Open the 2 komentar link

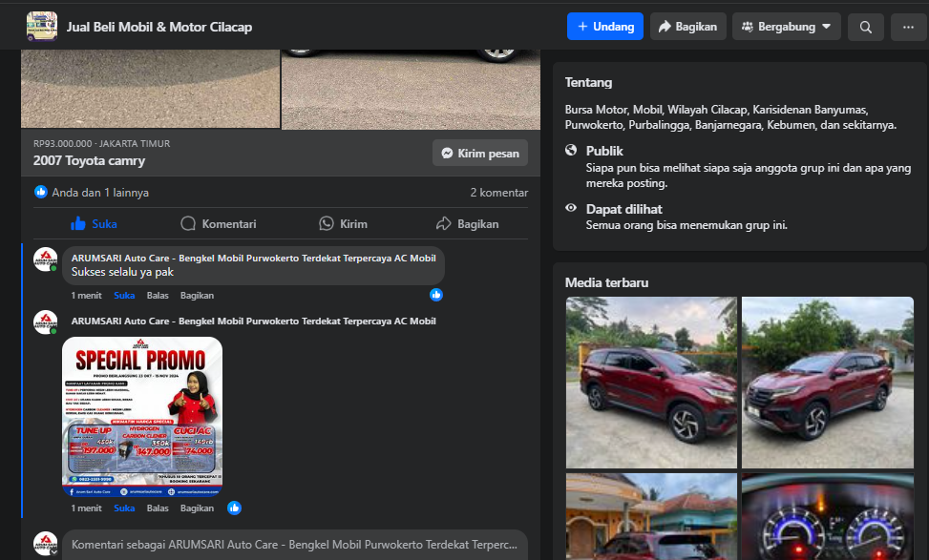tap(498, 193)
